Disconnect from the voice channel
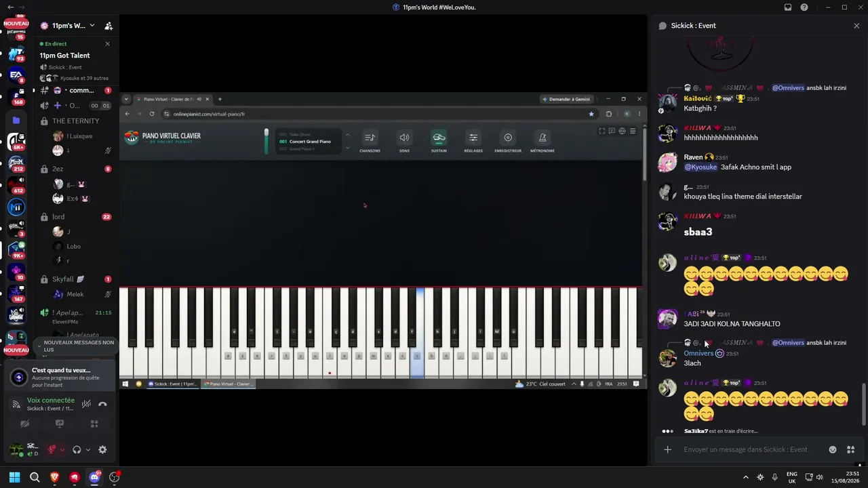The width and height of the screenshot is (868, 488). click(x=102, y=404)
